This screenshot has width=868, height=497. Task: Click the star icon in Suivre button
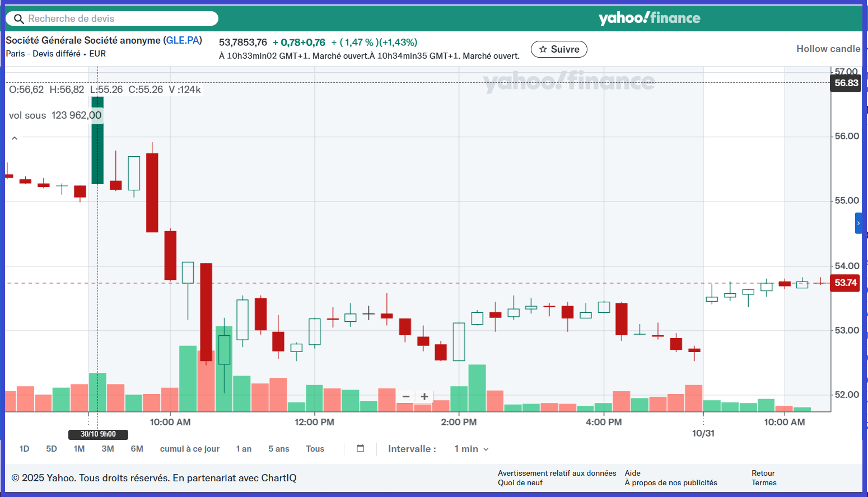(x=543, y=49)
